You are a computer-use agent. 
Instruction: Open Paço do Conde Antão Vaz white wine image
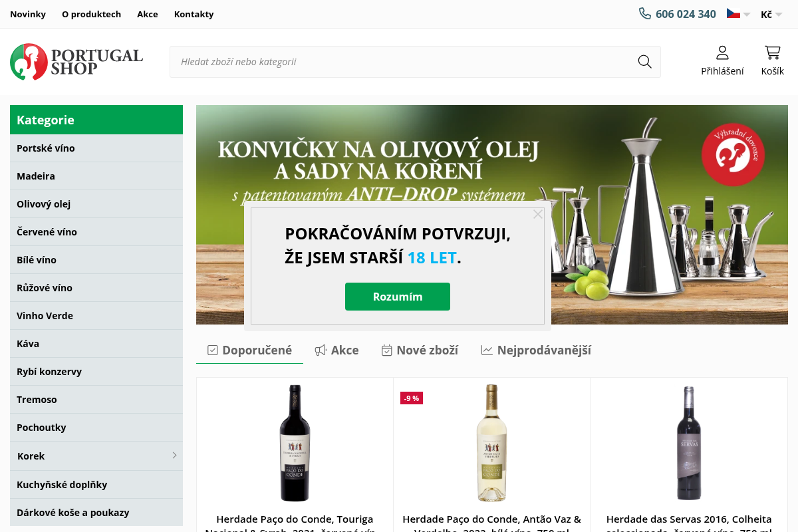(x=491, y=443)
